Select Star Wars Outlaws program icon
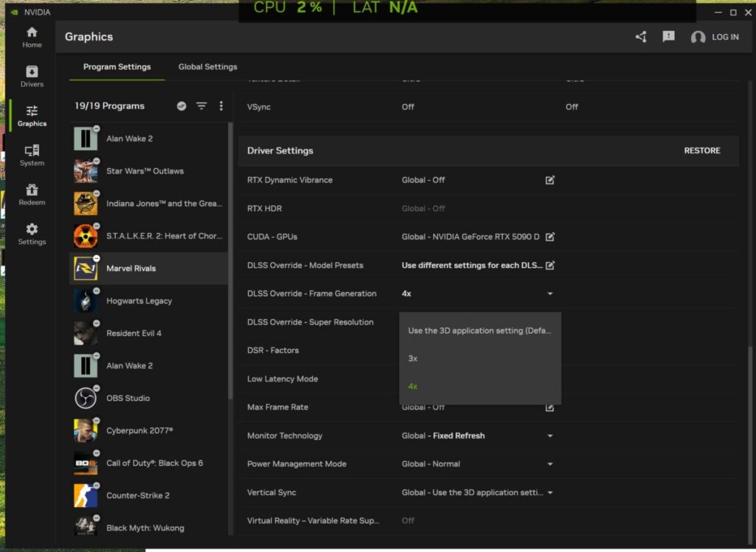 pos(86,171)
